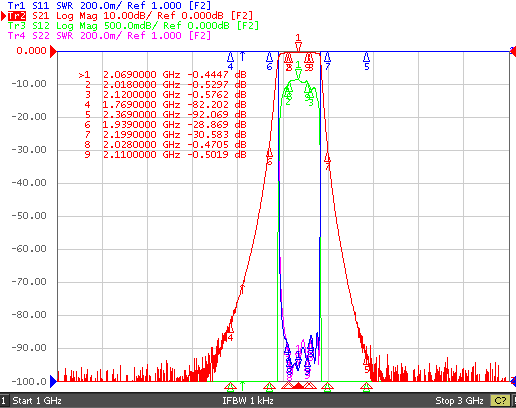The image size is (516, 408).
Task: Click red reference level triangle at 0.000
Action: [53, 51]
